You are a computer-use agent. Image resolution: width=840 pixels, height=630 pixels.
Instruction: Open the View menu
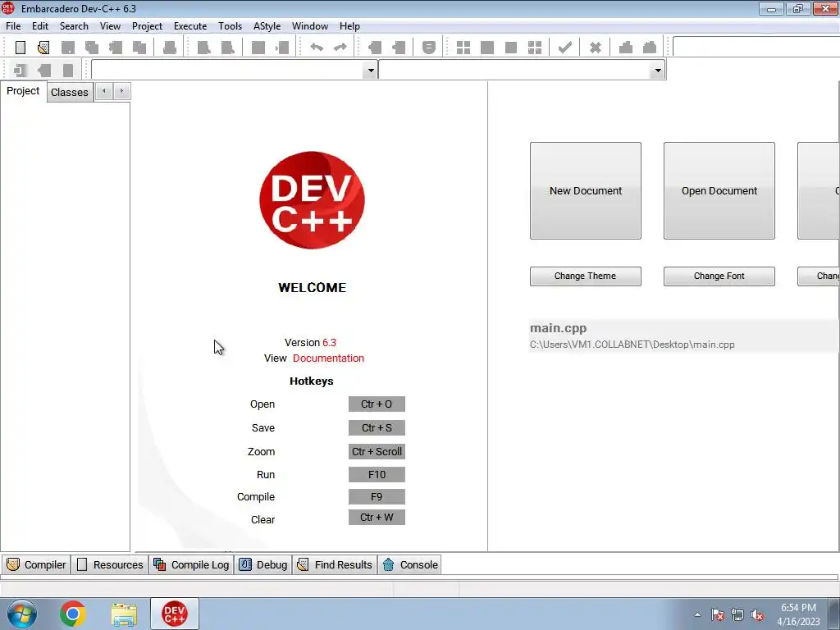pyautogui.click(x=111, y=26)
